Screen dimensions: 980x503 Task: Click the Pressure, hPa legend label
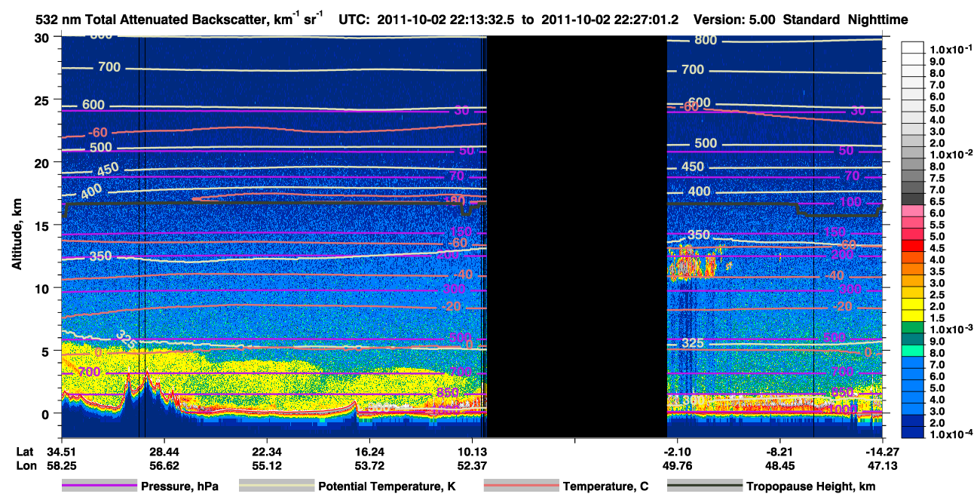coord(179,486)
